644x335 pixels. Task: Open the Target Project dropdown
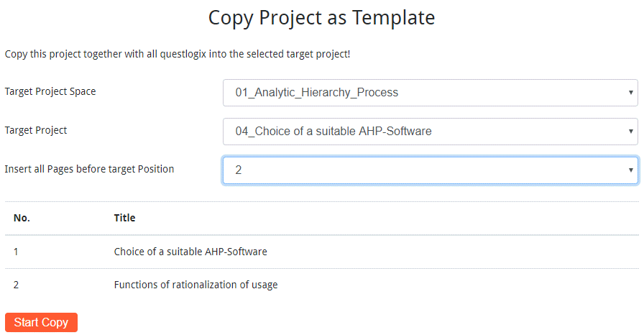tap(430, 132)
